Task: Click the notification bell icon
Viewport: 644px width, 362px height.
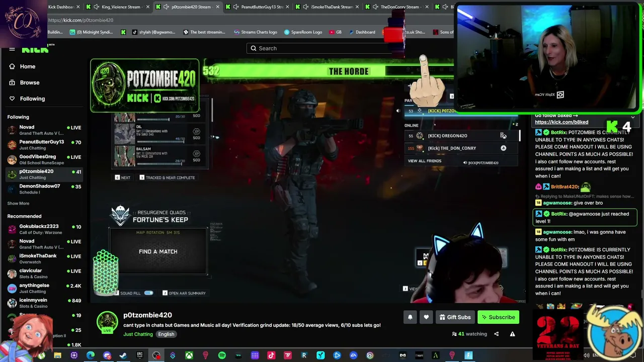Action: coord(410,317)
